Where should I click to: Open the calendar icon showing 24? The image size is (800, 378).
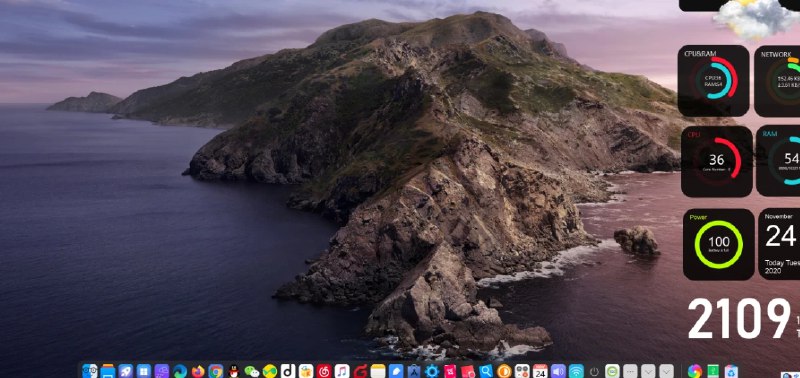click(540, 371)
